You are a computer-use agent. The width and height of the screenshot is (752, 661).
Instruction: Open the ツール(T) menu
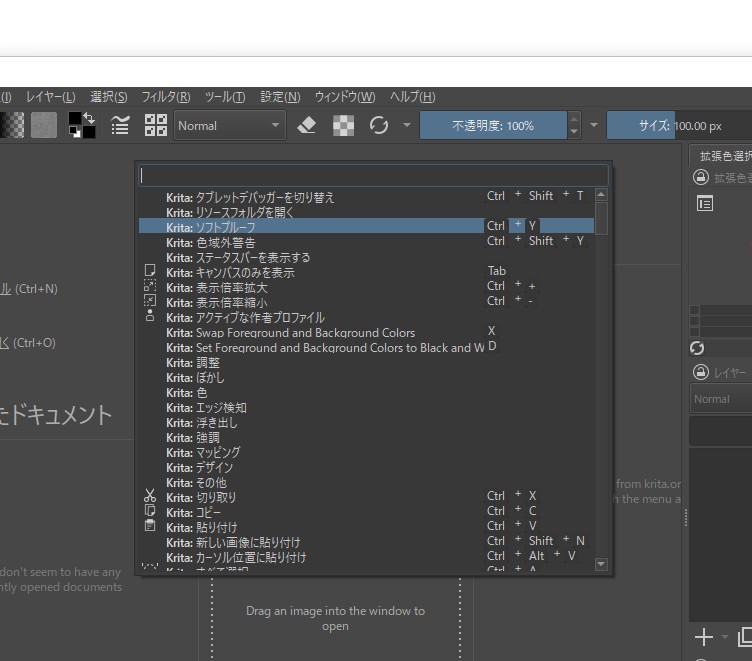[225, 97]
